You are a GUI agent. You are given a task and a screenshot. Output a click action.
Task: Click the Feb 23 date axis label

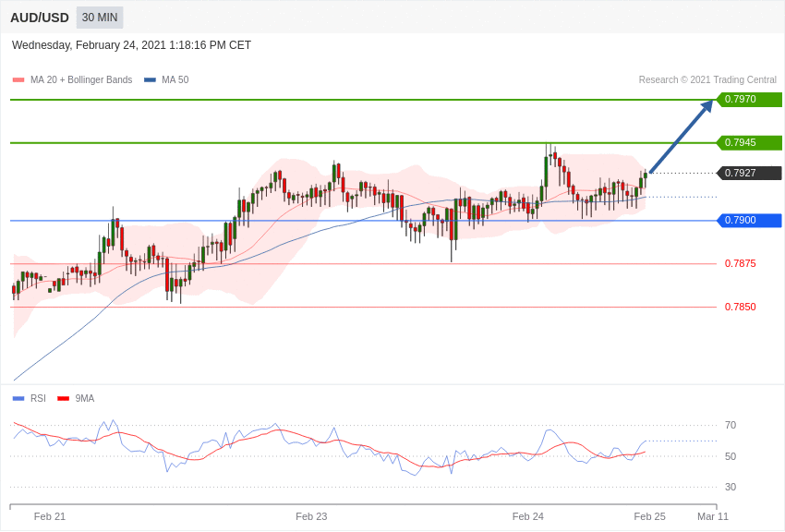coord(311,516)
